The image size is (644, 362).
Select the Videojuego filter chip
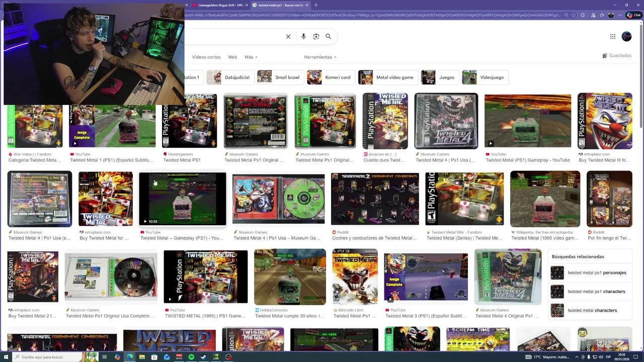point(485,77)
